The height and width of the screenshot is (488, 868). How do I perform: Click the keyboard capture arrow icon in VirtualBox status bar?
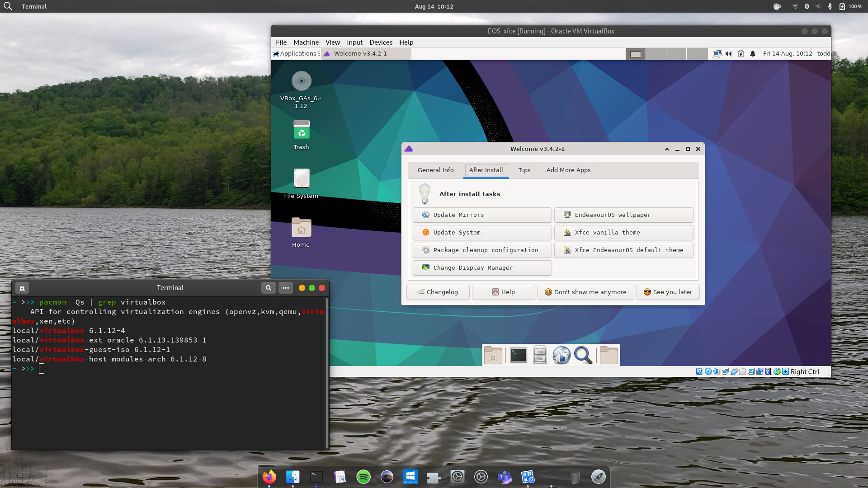785,371
